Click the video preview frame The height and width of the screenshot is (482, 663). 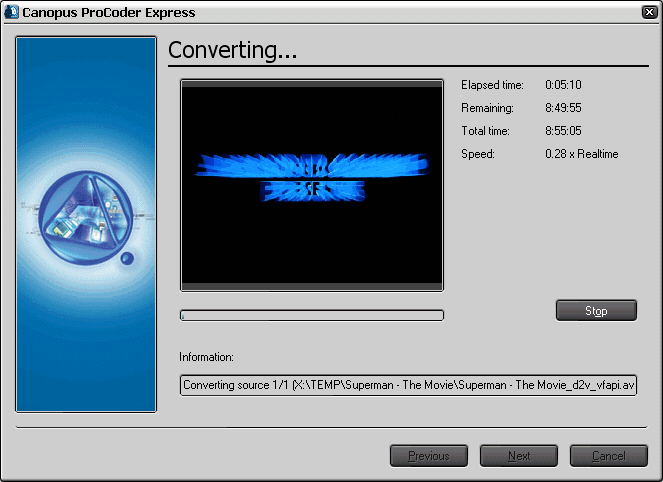coord(311,185)
